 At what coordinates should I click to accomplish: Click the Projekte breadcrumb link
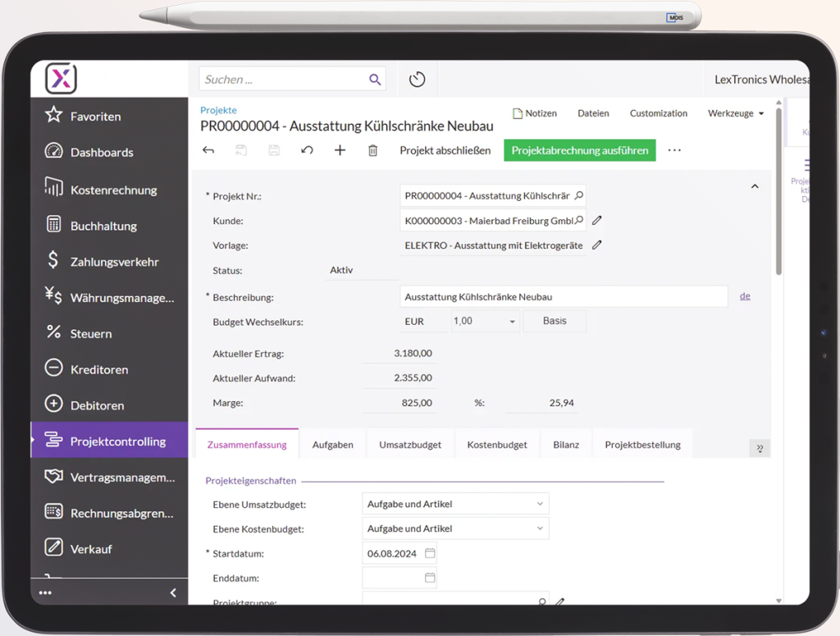point(218,110)
